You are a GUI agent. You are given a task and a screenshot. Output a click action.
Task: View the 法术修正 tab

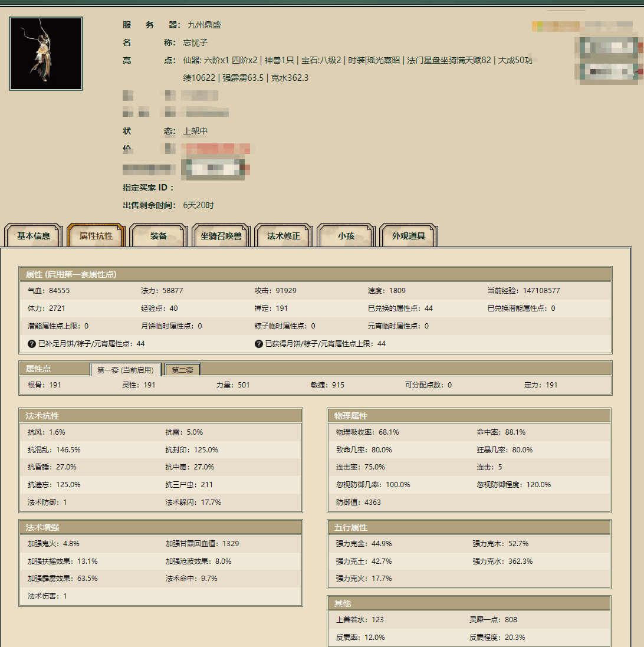[284, 235]
